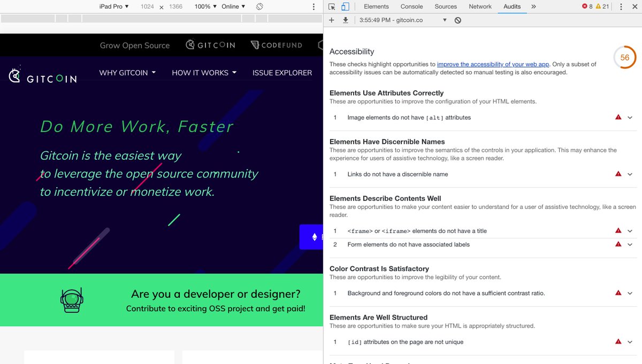Open the Online throttling dropdown
642x364 pixels.
(233, 6)
